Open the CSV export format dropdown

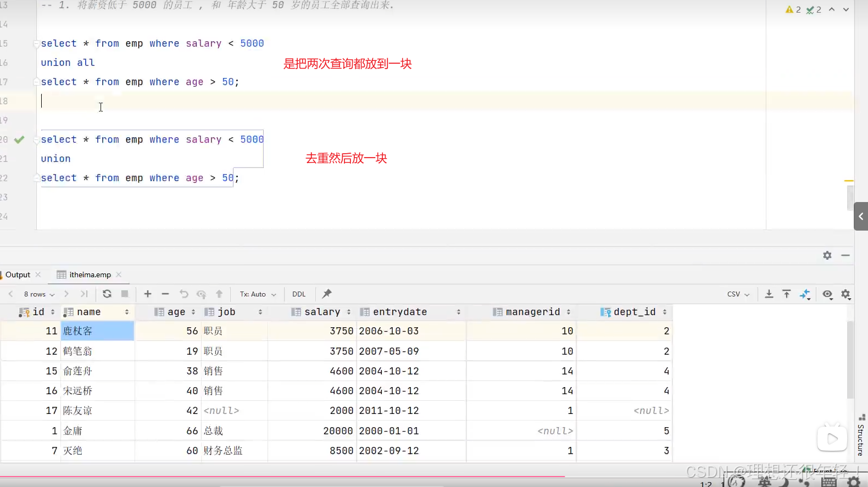[x=738, y=294]
